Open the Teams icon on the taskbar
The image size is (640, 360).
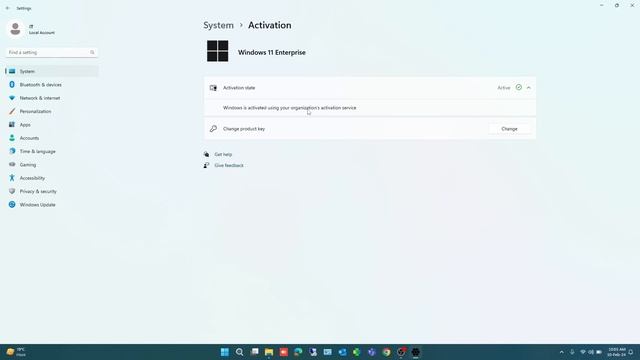[x=371, y=352]
